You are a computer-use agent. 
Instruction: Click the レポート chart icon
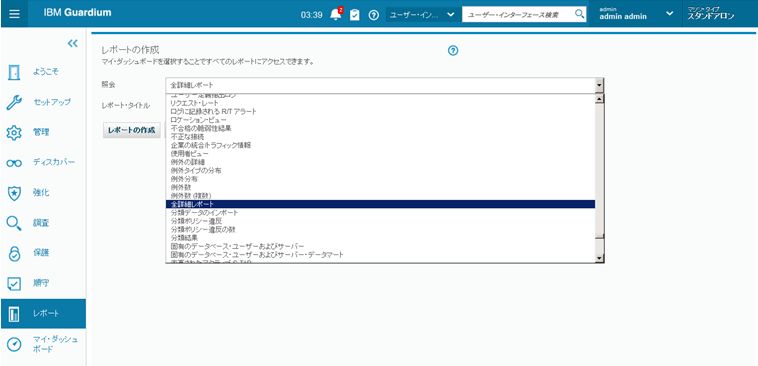[x=15, y=313]
